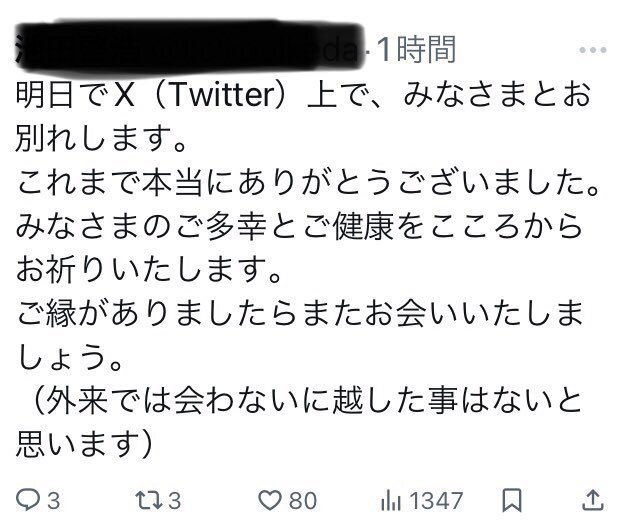Bookmark this tweet
629x527 pixels.
(512, 500)
